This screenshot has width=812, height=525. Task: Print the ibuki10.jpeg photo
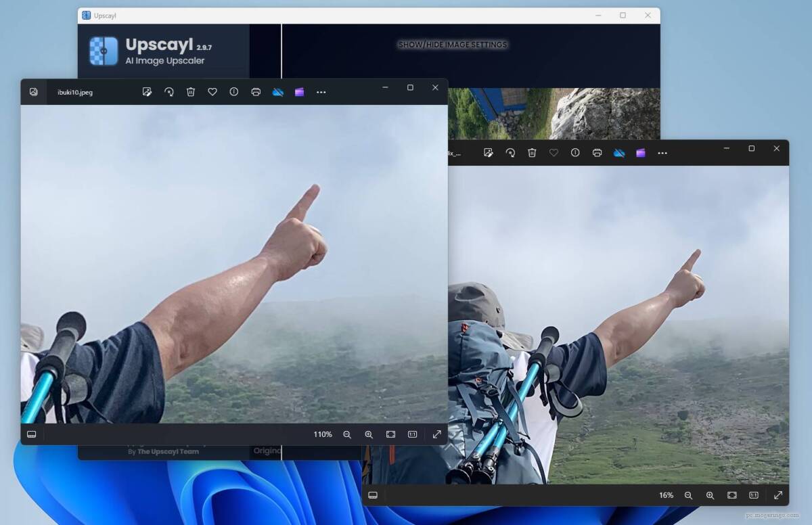[256, 92]
